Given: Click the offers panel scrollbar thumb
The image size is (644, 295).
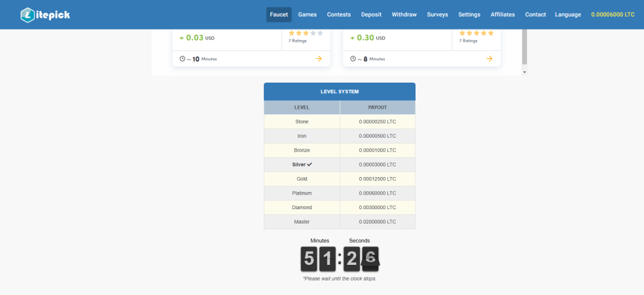Looking at the screenshot, I should pos(524,47).
